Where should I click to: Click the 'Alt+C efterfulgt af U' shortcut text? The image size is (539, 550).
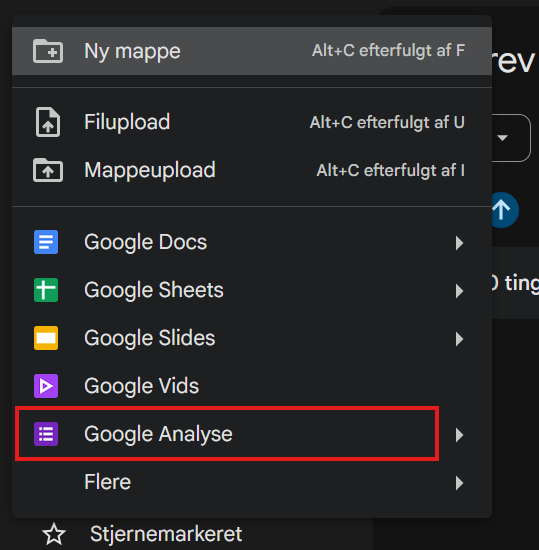(387, 122)
